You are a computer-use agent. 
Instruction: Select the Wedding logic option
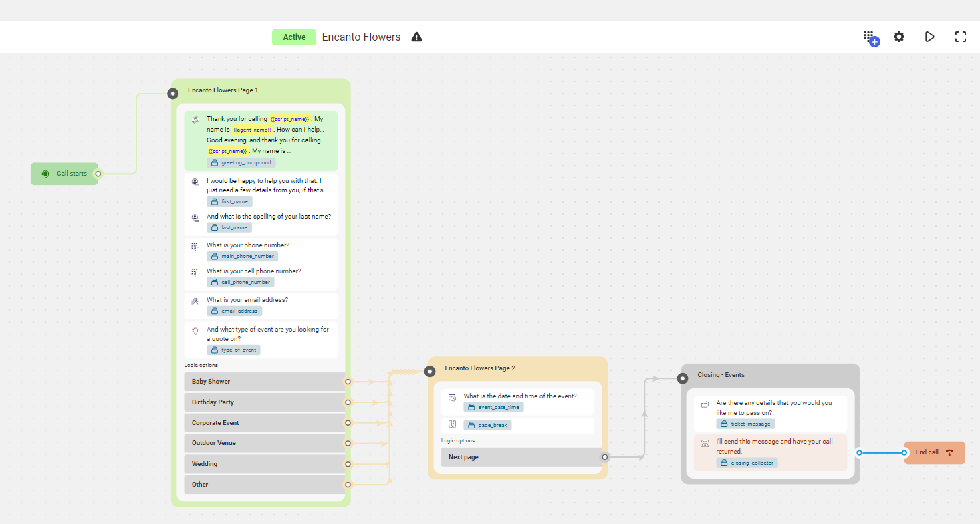(264, 464)
